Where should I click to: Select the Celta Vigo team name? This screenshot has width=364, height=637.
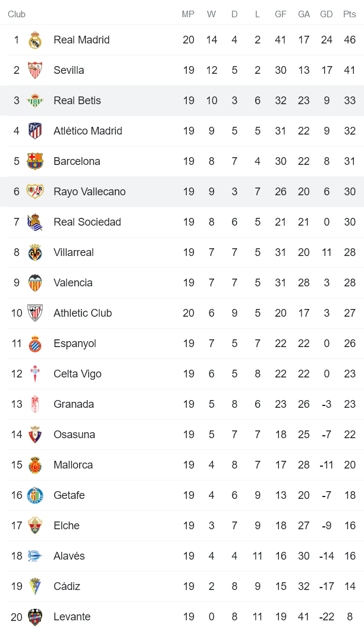click(77, 374)
